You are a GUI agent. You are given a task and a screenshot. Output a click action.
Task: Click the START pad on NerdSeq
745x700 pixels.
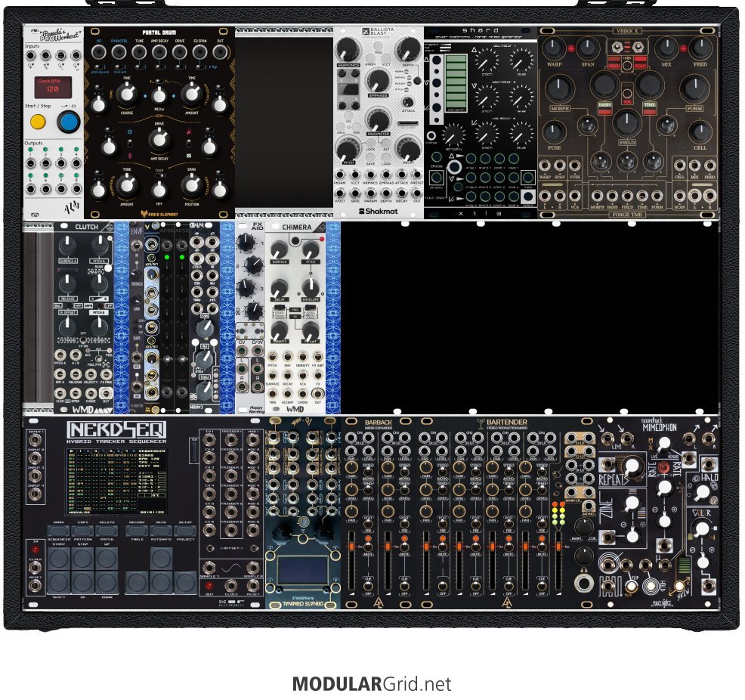59,558
